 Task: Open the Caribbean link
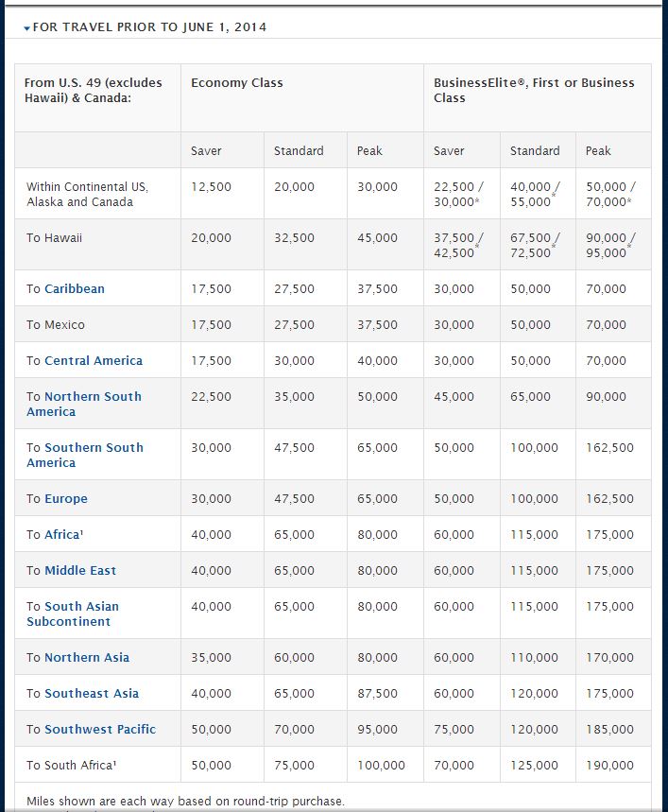[x=75, y=288]
